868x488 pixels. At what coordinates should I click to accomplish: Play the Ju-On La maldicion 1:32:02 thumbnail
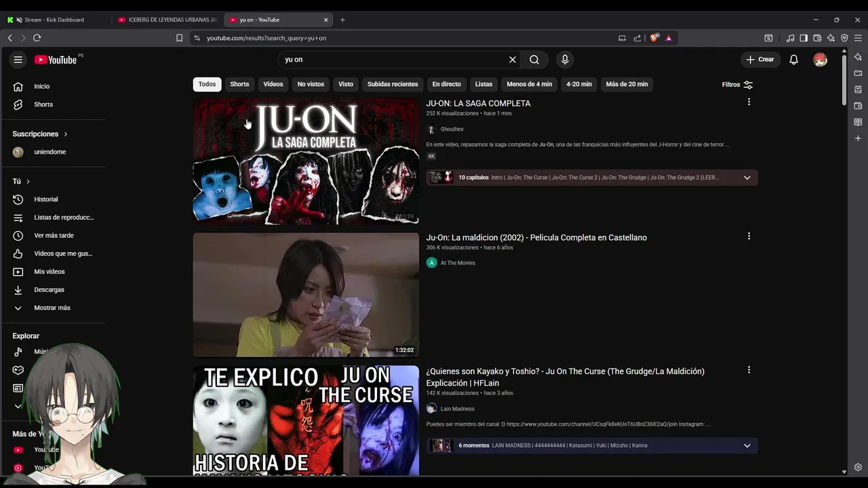[x=306, y=295]
